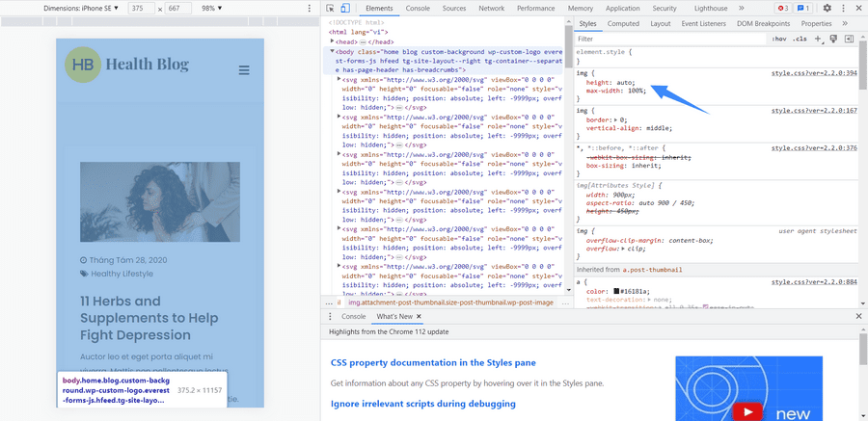Click the blog post featured image thumbnail
The height and width of the screenshot is (421, 868).
(x=160, y=202)
